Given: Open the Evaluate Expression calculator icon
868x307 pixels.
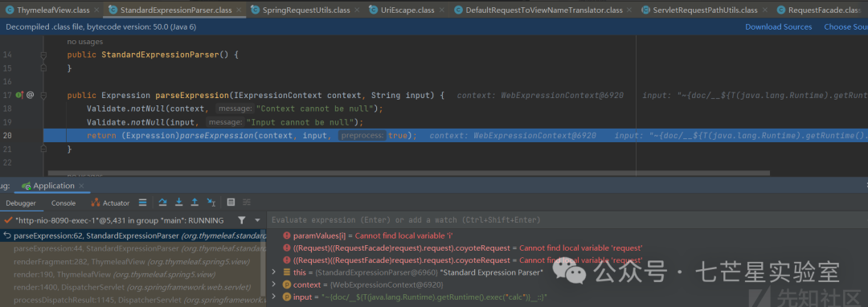Looking at the screenshot, I should point(231,203).
